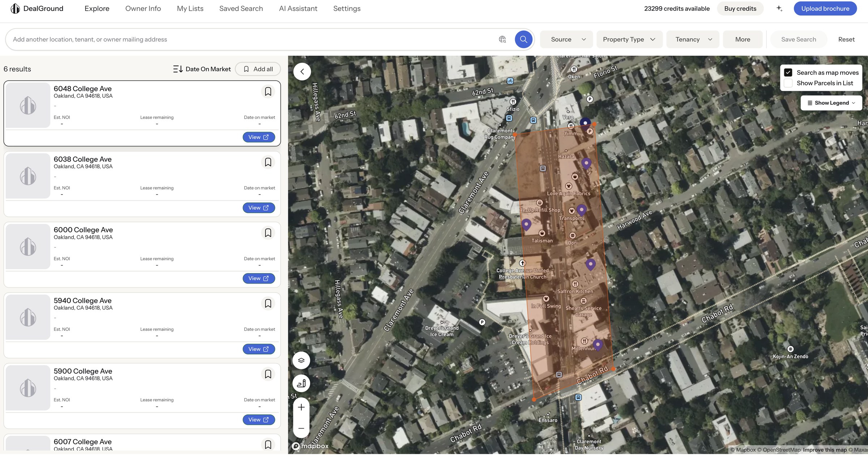
Task: Click purple map pin near Transports
Action: click(x=582, y=210)
